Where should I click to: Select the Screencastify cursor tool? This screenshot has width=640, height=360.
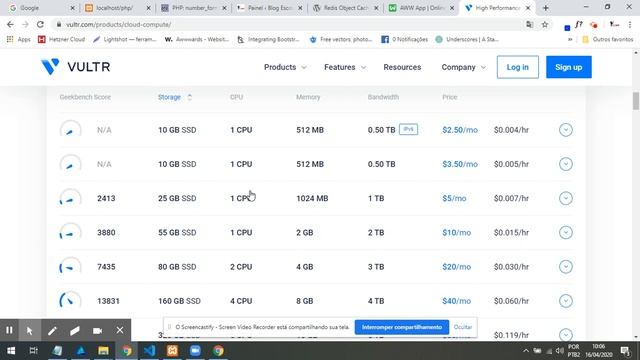point(30,330)
